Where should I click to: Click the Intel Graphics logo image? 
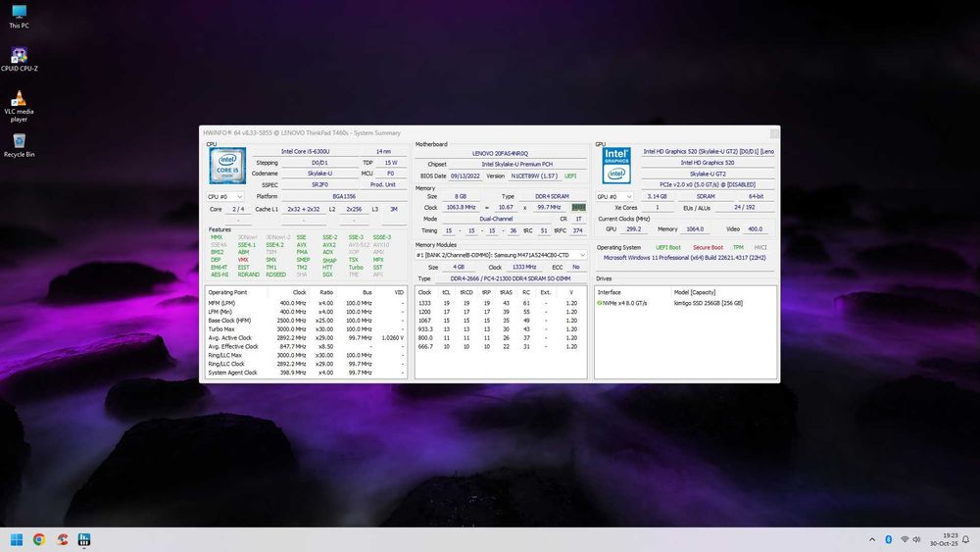tap(616, 166)
